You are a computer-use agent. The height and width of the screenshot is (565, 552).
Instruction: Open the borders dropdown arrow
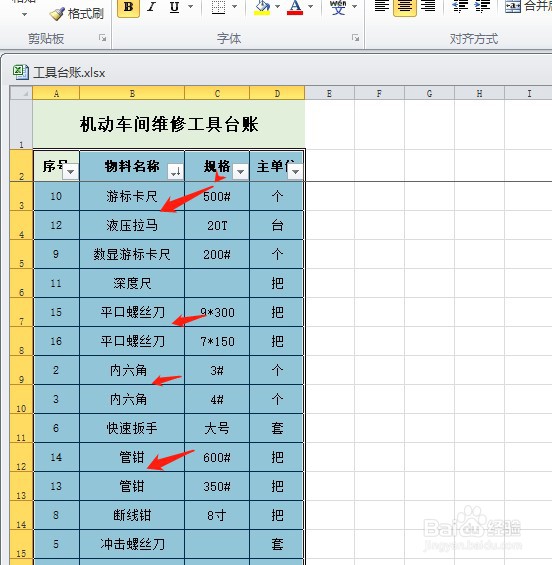[x=234, y=6]
